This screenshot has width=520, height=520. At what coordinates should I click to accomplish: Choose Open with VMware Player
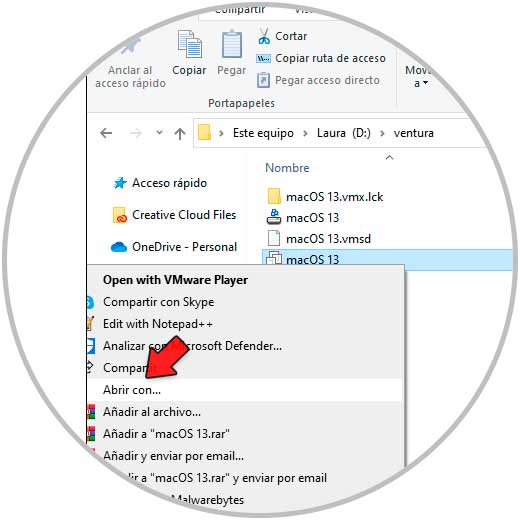pos(175,280)
